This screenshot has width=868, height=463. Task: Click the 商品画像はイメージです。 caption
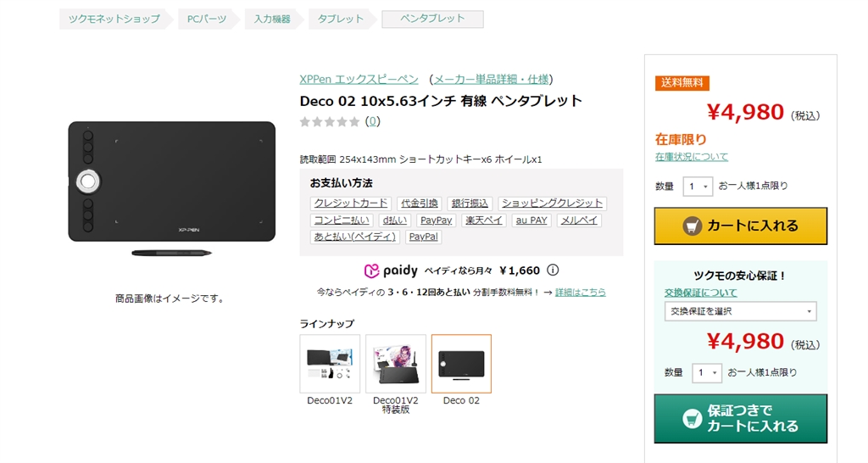click(171, 298)
